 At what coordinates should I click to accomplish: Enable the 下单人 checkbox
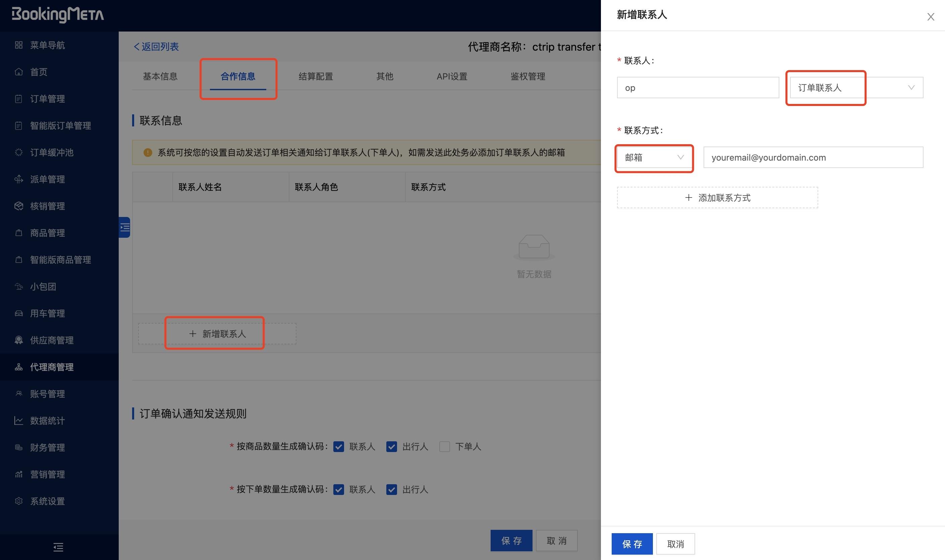point(444,446)
